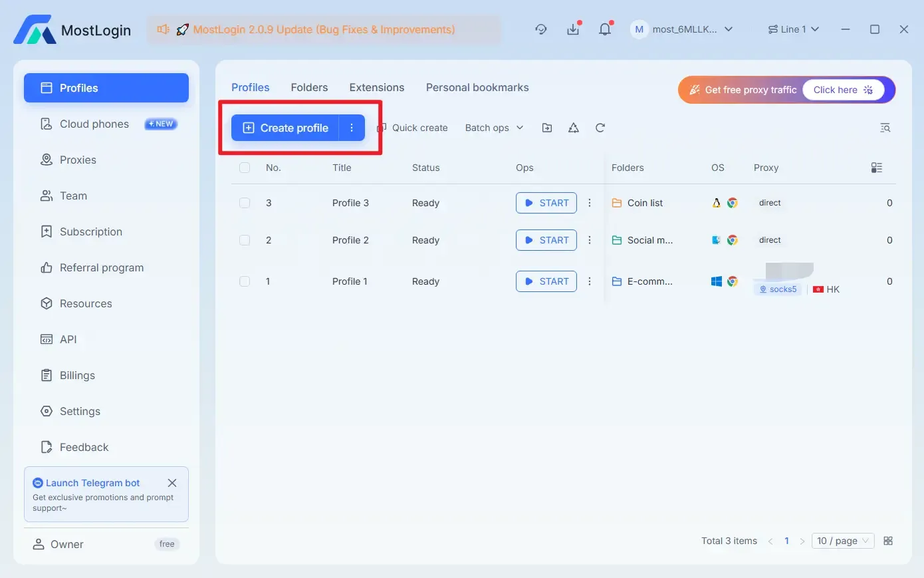Open customer support headset icon

point(540,29)
